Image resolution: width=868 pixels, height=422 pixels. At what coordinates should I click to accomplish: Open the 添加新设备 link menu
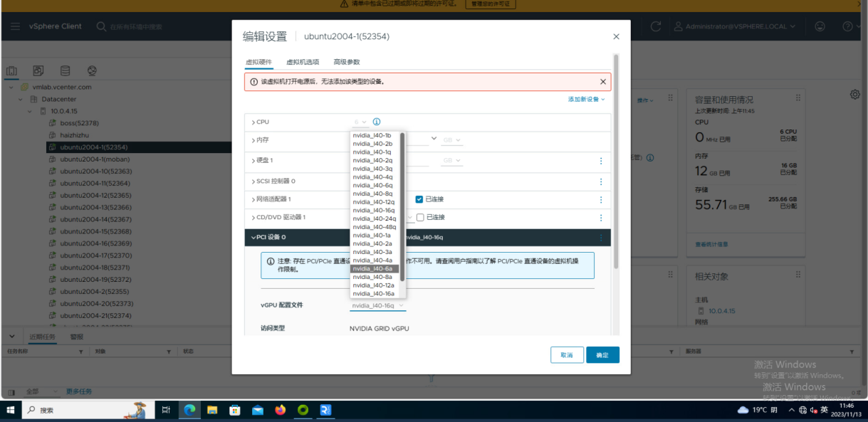(x=586, y=100)
